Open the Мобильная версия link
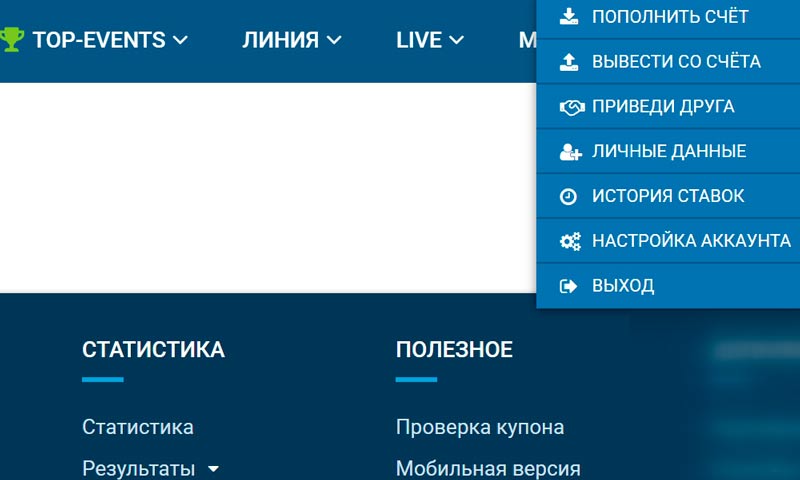Screen dimensions: 800x480 point(488,468)
